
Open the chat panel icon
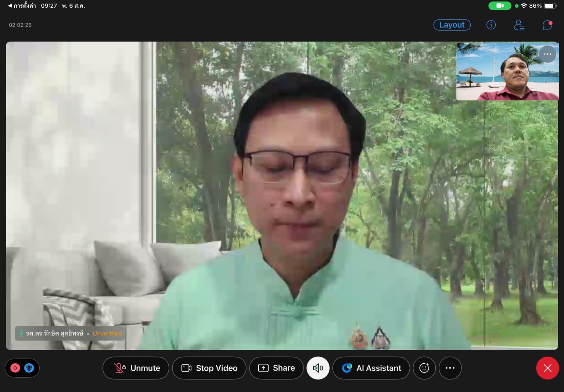pos(547,25)
